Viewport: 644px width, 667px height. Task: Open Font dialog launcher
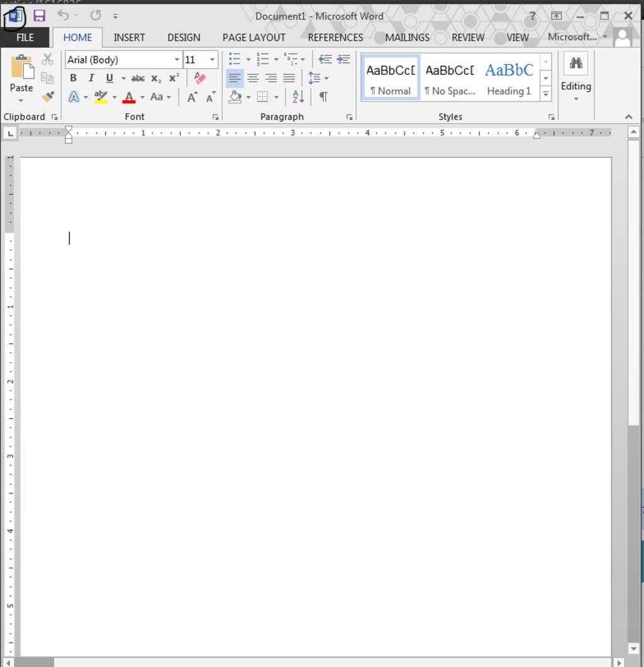[215, 117]
